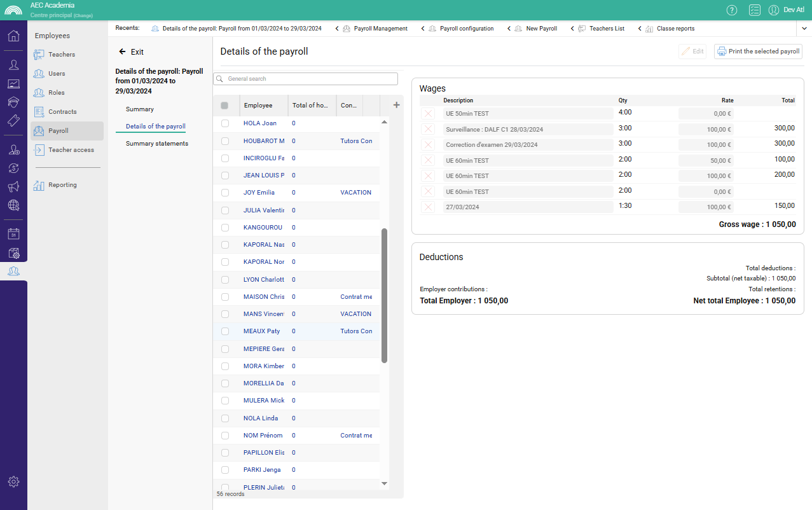Click the Exit back link
The image size is (812, 510).
click(x=132, y=52)
